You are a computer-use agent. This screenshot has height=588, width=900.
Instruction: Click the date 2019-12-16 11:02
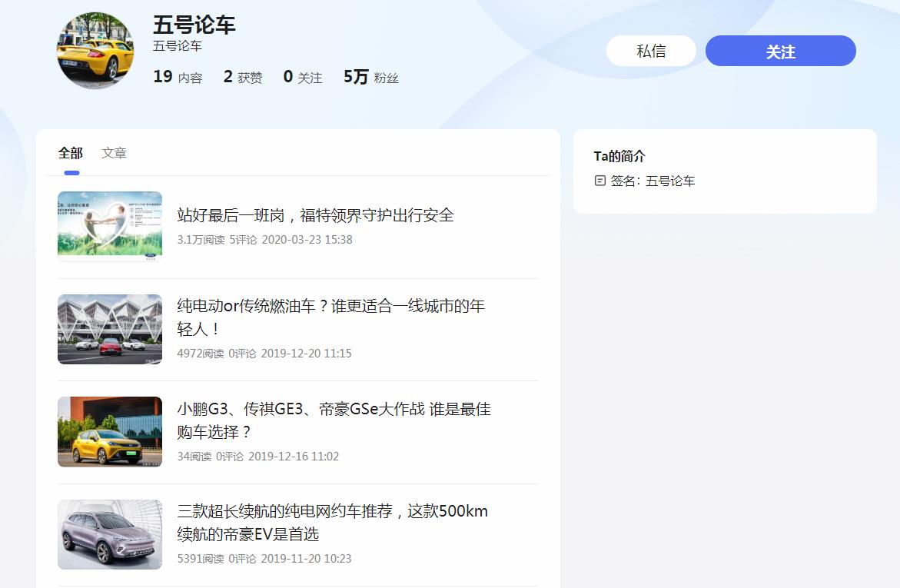coord(294,456)
